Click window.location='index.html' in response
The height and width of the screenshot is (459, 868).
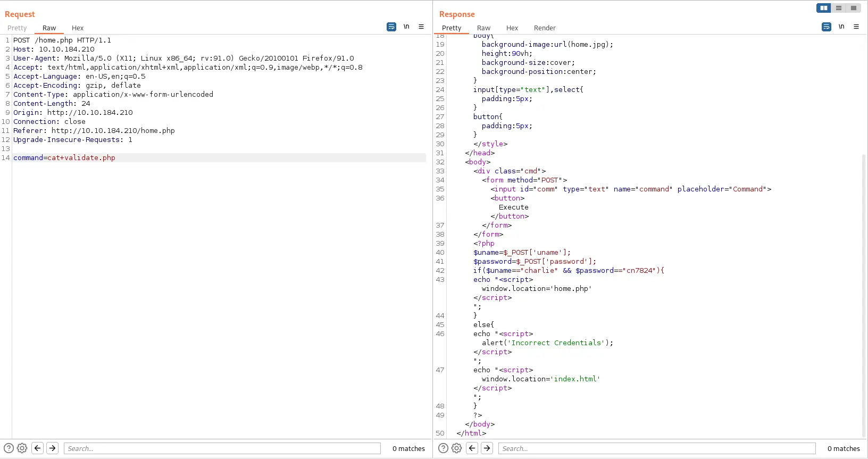point(541,379)
